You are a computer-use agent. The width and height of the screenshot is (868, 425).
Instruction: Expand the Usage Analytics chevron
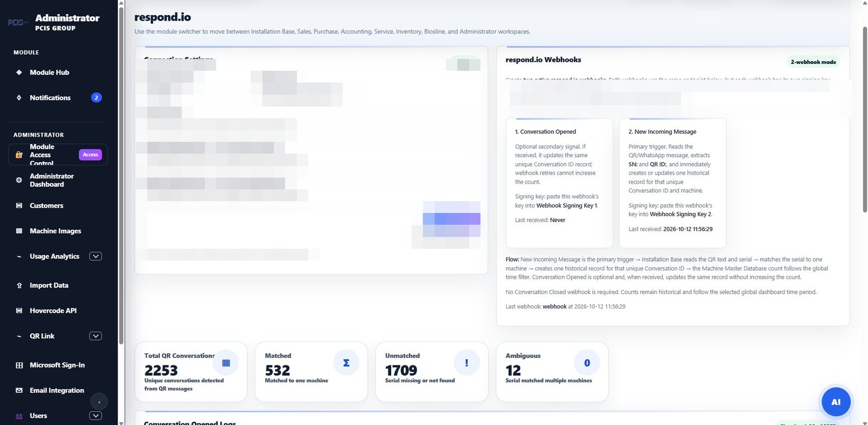click(95, 256)
